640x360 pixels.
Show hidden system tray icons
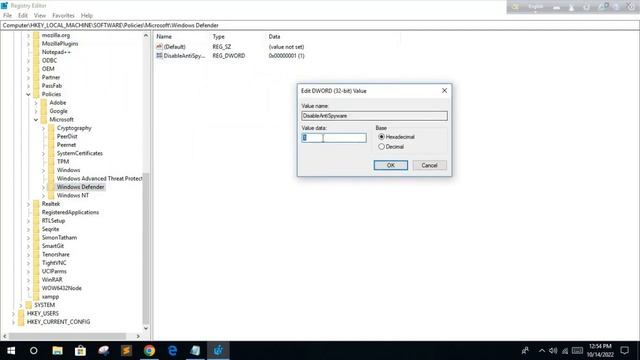(x=542, y=351)
